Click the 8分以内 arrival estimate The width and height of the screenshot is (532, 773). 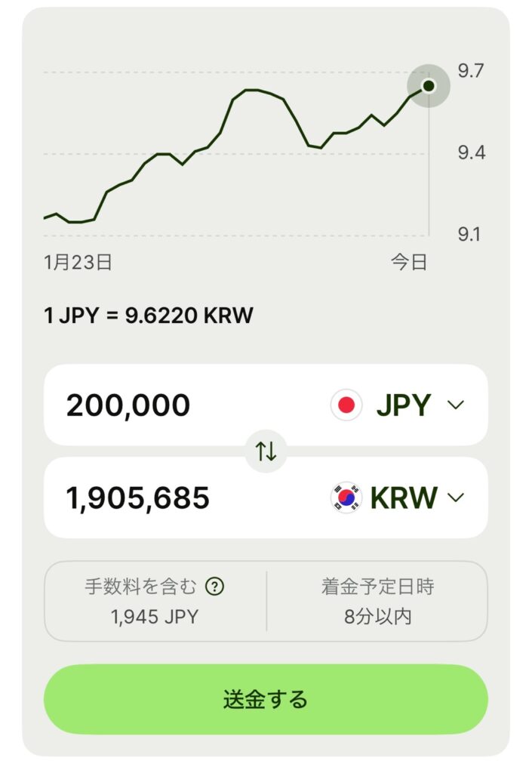[377, 617]
